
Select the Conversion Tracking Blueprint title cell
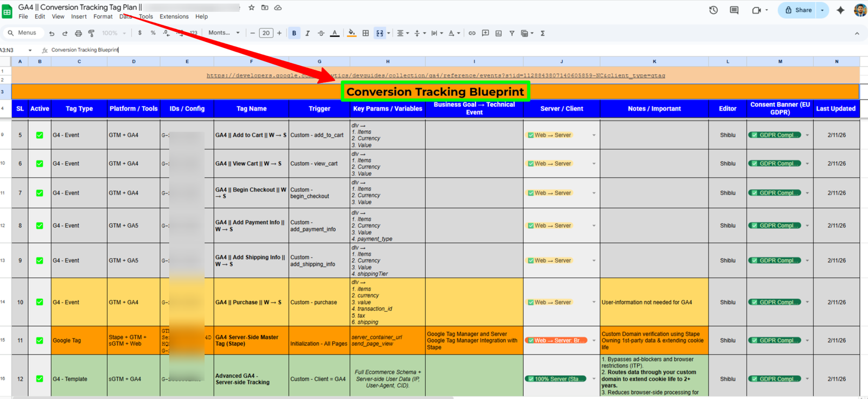435,92
